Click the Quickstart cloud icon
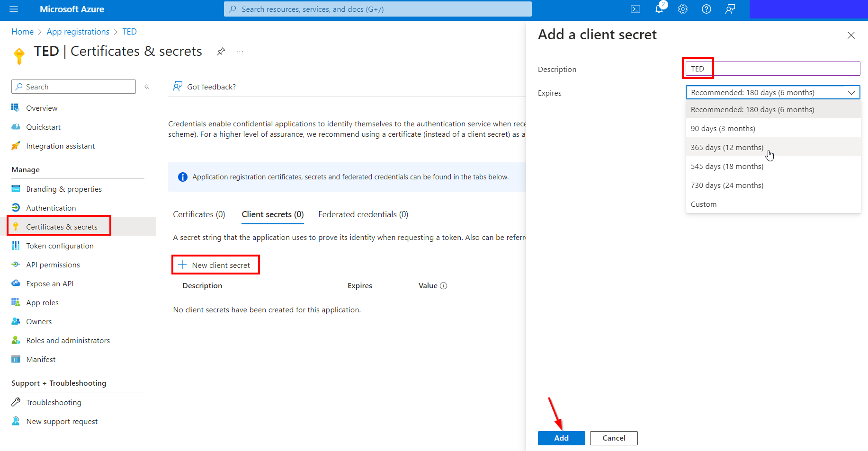 click(x=16, y=127)
